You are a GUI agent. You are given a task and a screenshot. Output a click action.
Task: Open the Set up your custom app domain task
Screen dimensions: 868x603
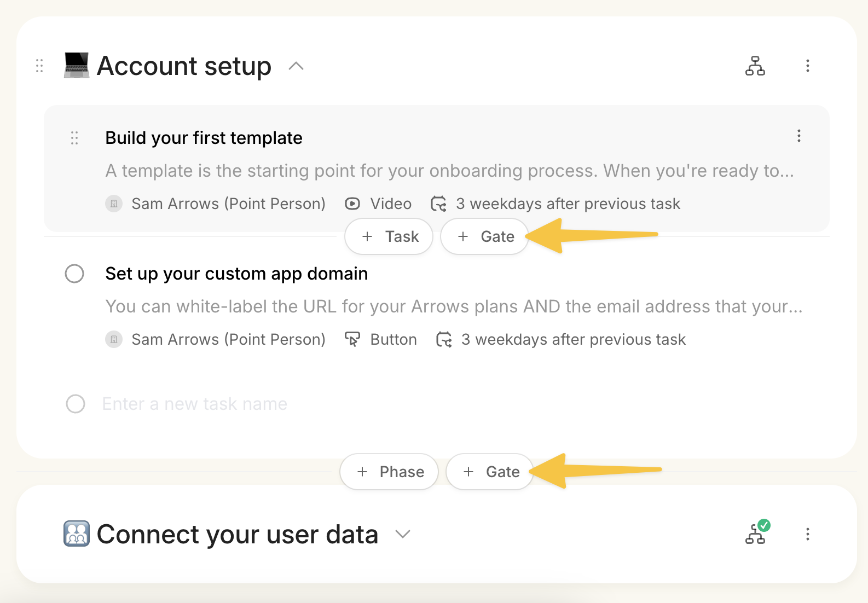(x=236, y=274)
